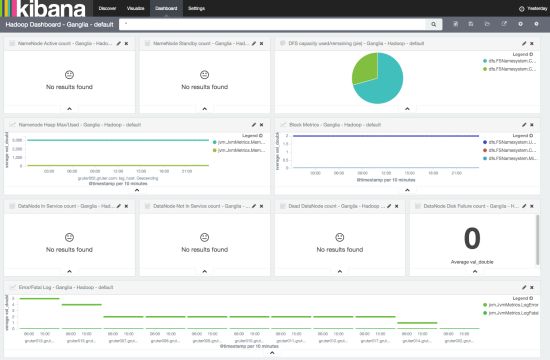Click the Share dashboard toolbar icon
550x360 pixels.
pos(504,24)
